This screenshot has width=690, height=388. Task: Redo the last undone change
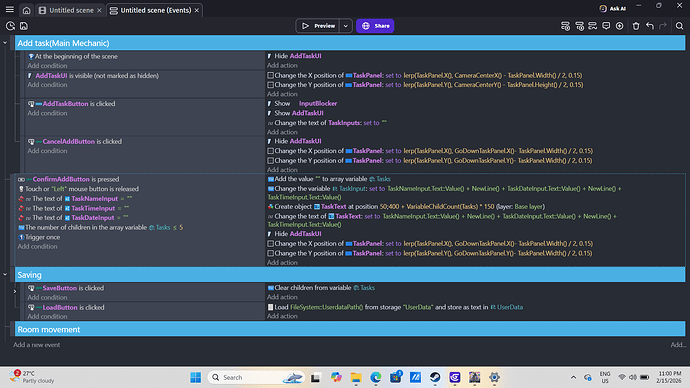tap(663, 26)
